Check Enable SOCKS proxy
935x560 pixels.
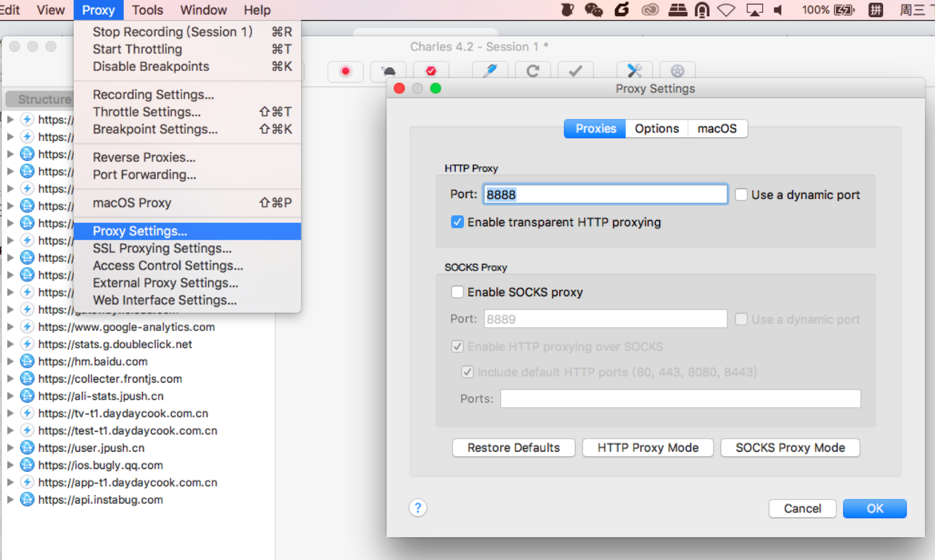coord(457,292)
